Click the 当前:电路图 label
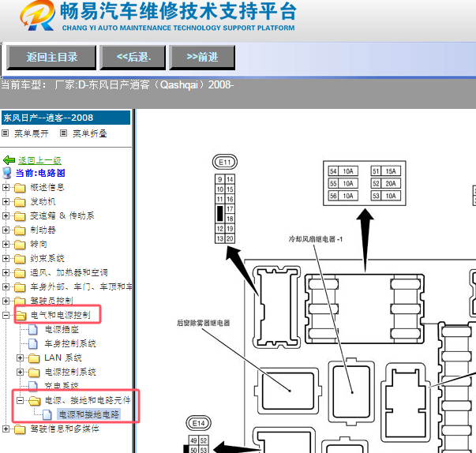 (x=40, y=173)
